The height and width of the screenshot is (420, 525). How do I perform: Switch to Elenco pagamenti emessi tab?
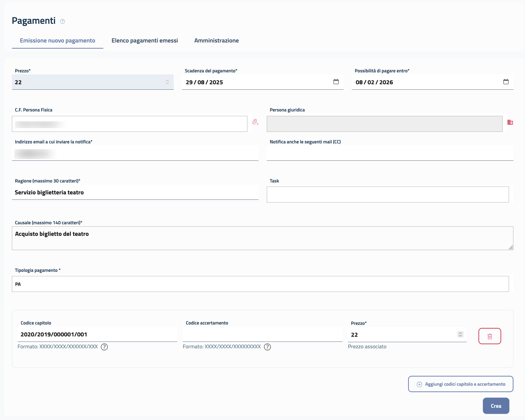click(145, 40)
